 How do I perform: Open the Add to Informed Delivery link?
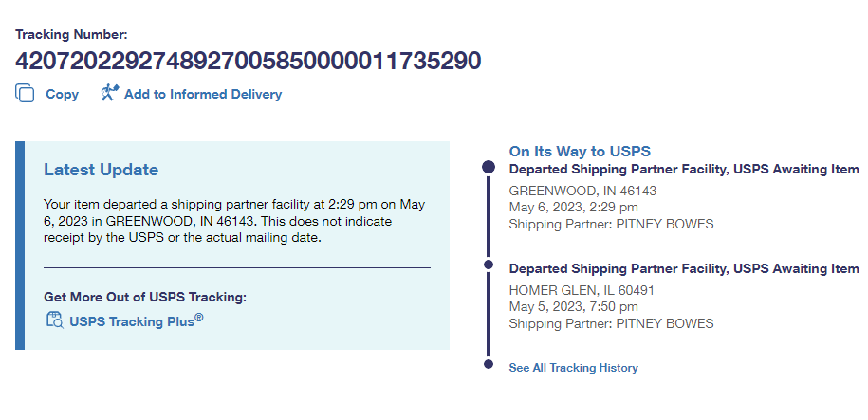pos(202,94)
